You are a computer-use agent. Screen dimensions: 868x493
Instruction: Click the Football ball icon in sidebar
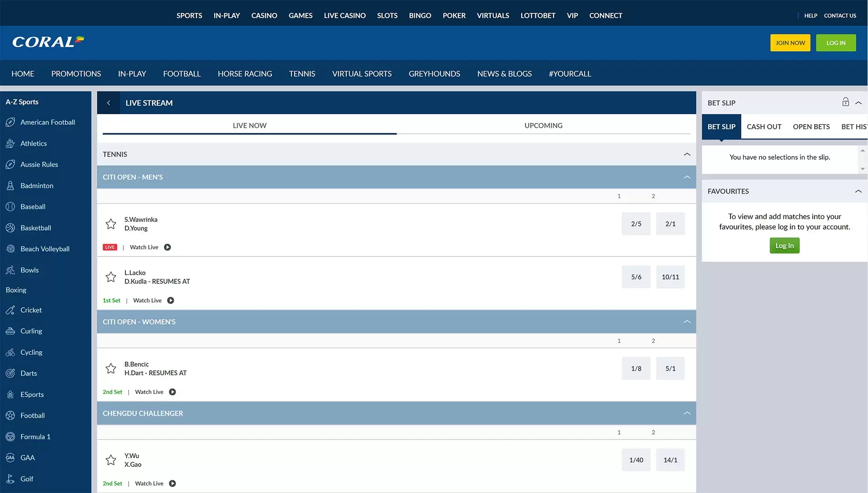11,415
